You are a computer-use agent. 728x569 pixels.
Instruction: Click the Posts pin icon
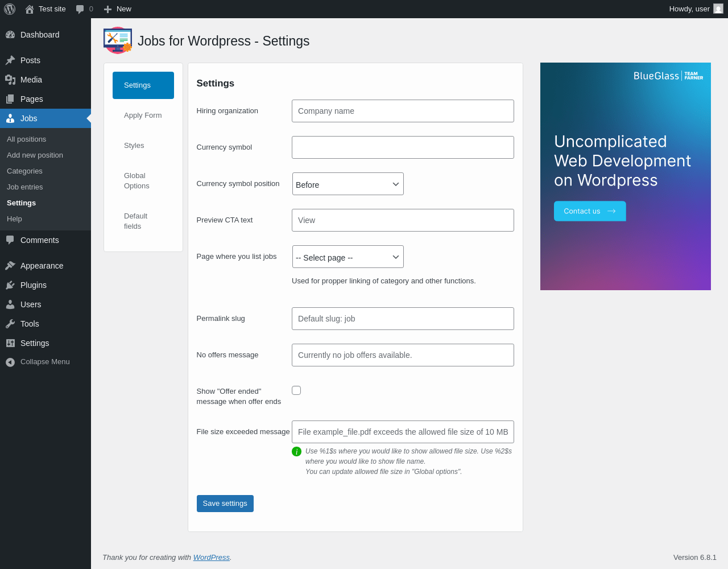click(x=10, y=60)
